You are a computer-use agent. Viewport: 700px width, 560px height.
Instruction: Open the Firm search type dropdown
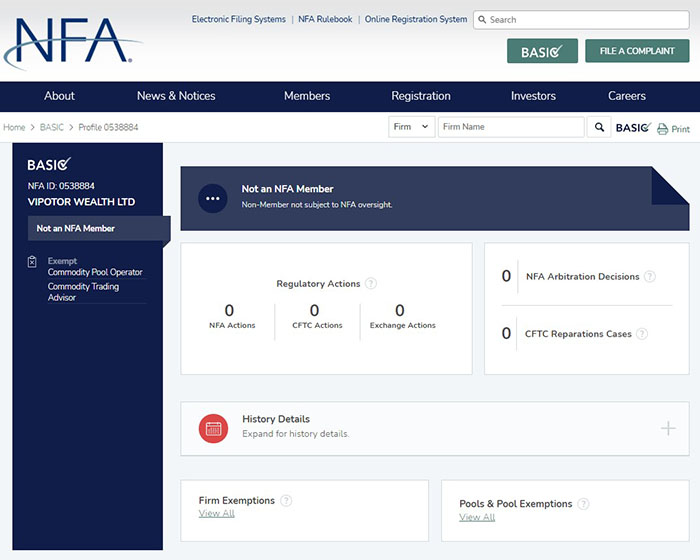(x=411, y=127)
